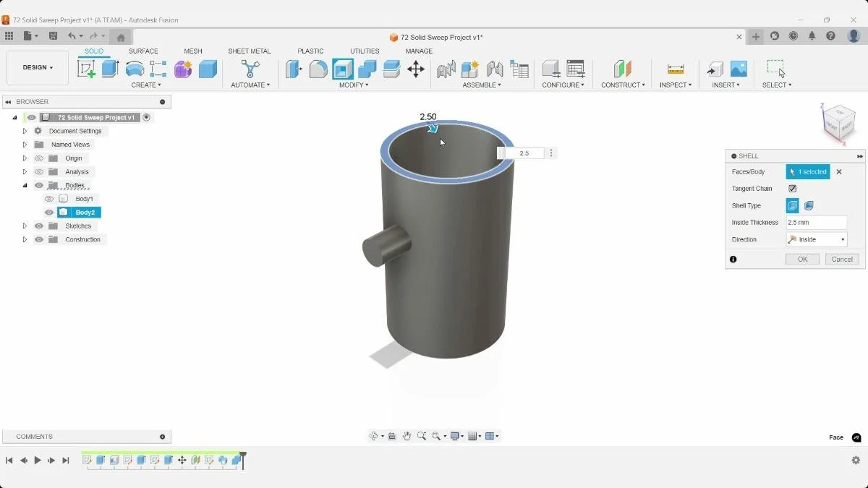Open the DESIGN workspace dropdown
The height and width of the screenshot is (488, 868).
[38, 68]
